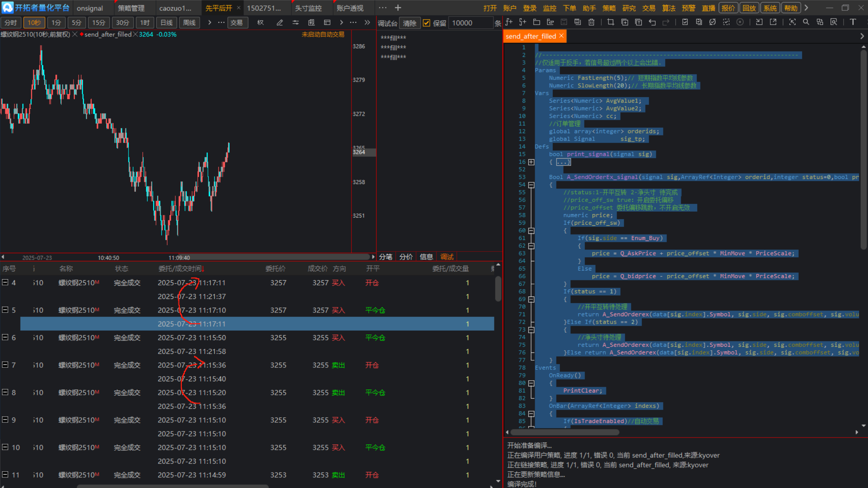The width and height of the screenshot is (868, 488).
Task: Collapse code block at line 69
Action: pyautogui.click(x=531, y=299)
